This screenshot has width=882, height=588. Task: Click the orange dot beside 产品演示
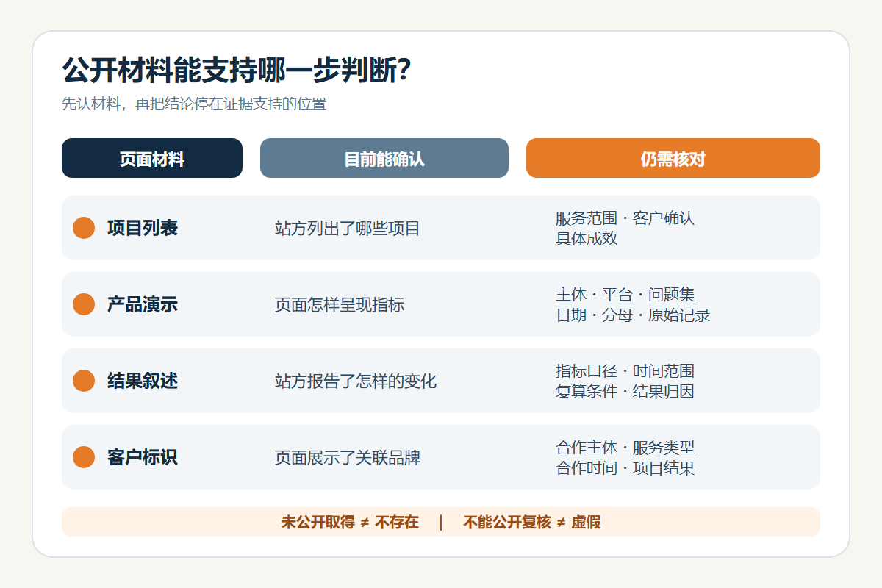pos(84,304)
